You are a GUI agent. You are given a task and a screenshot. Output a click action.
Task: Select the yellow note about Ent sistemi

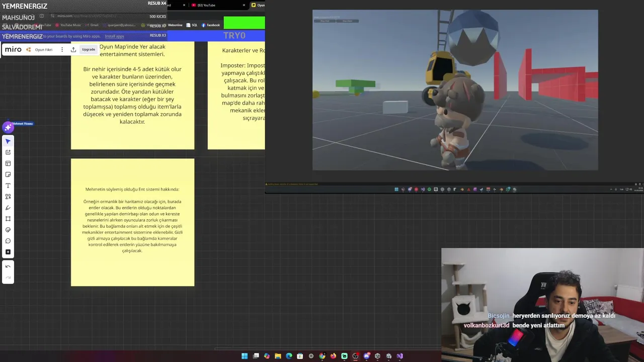coord(132,222)
